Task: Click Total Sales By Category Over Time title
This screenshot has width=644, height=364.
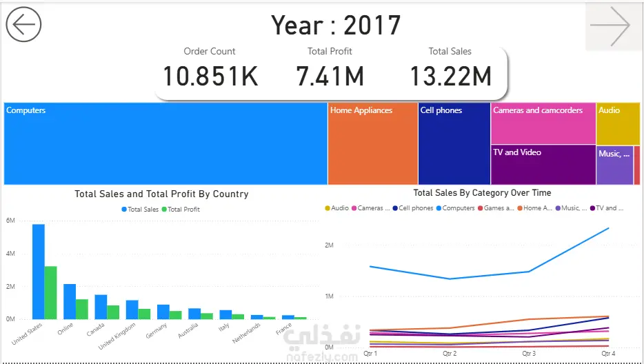Action: (482, 192)
